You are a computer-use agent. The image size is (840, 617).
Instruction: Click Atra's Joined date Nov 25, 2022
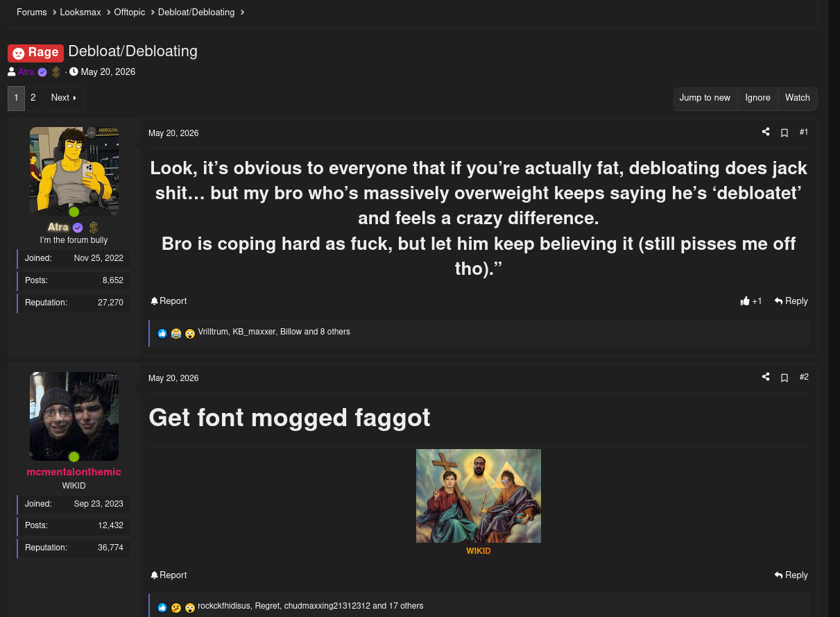[98, 259]
